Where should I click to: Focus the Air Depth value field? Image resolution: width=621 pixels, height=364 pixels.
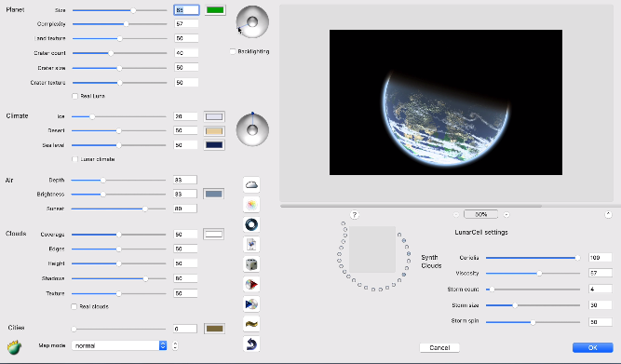click(185, 180)
